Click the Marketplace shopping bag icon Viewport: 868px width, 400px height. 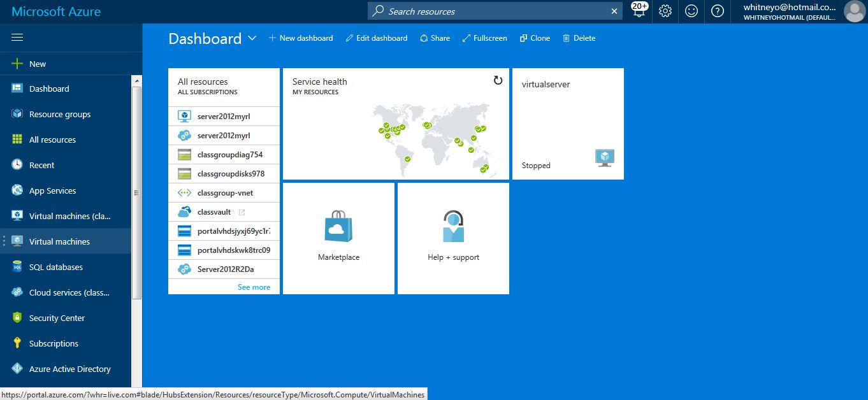pos(338,226)
